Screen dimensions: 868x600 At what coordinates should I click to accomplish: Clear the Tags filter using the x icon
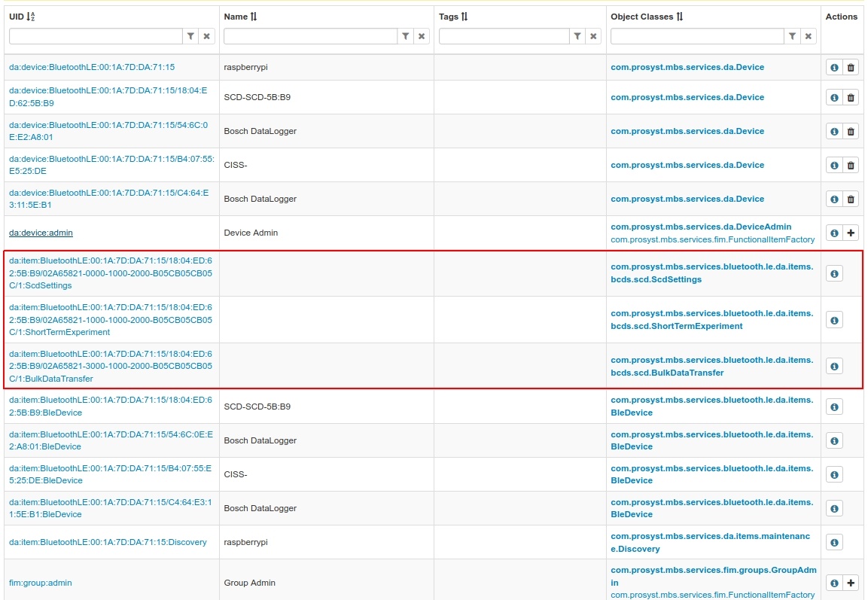point(594,35)
